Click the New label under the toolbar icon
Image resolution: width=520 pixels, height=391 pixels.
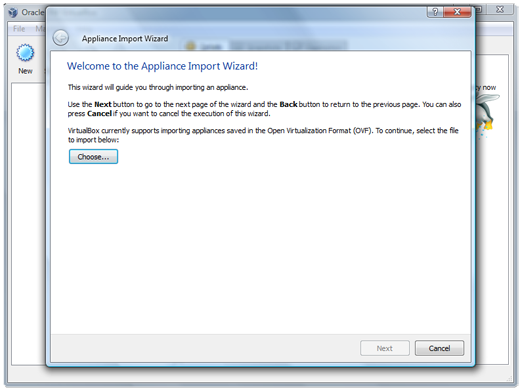pos(25,71)
